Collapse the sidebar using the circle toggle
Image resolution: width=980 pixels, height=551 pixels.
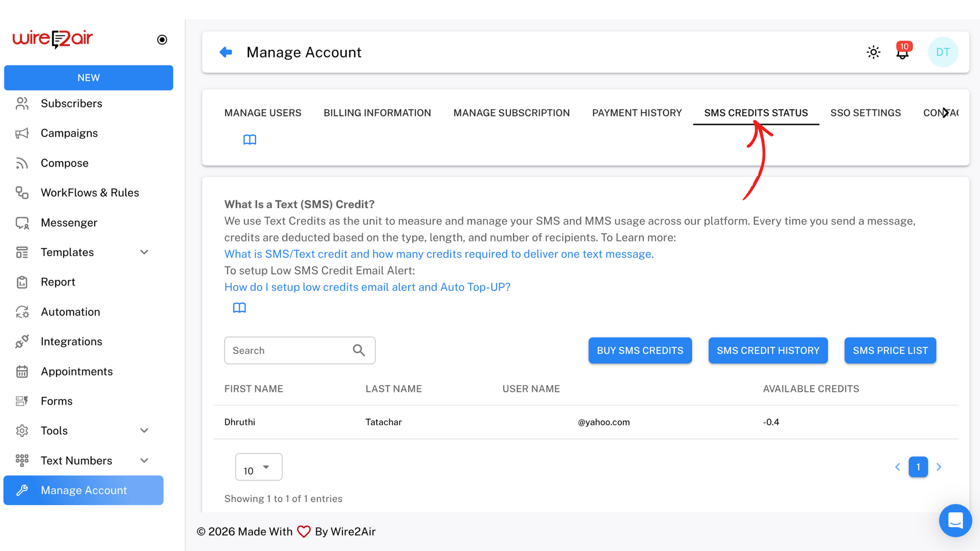point(162,39)
